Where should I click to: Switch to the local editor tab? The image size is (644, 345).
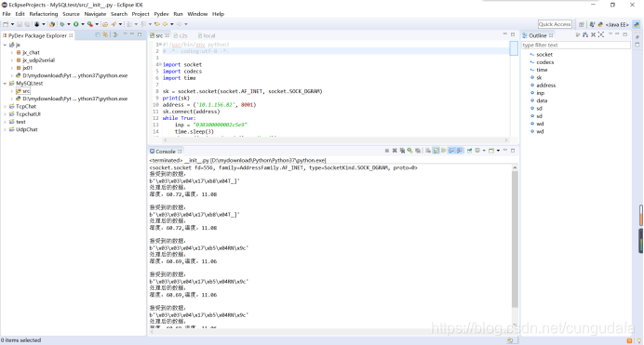click(207, 35)
